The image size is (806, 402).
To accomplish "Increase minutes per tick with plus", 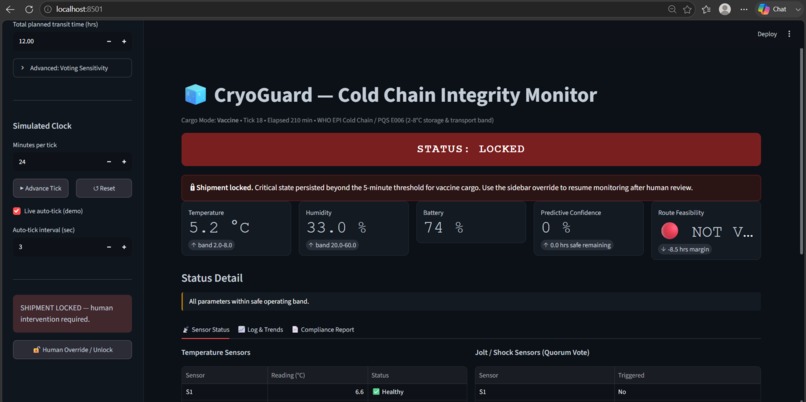I will coord(124,161).
